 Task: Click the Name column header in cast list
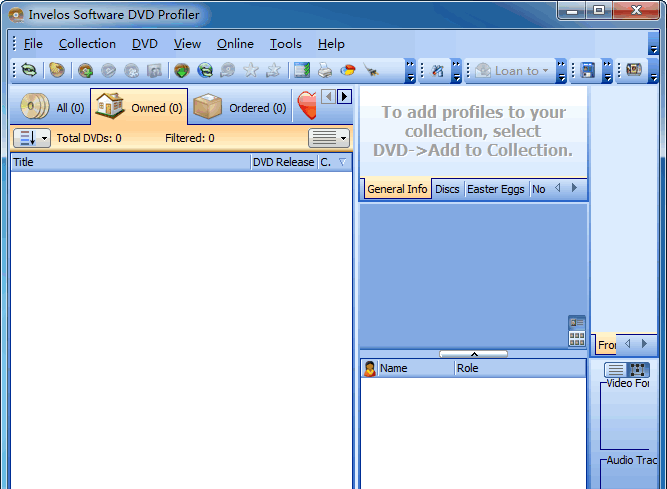point(415,368)
